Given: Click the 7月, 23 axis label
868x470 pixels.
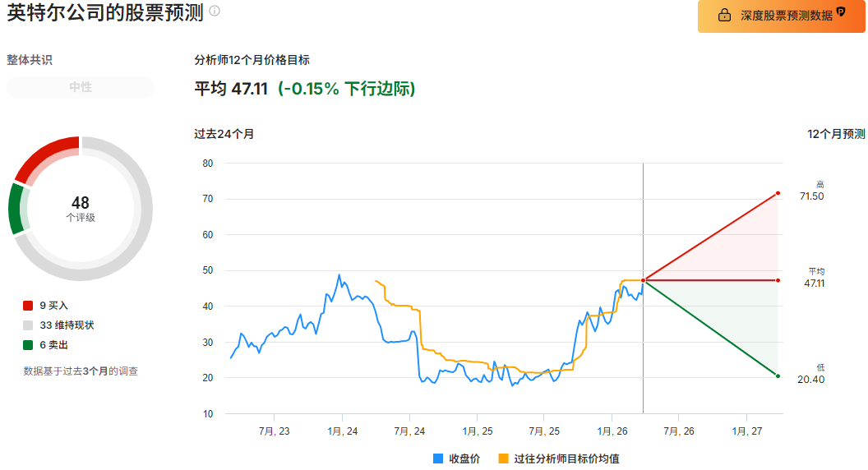Looking at the screenshot, I should 274,431.
